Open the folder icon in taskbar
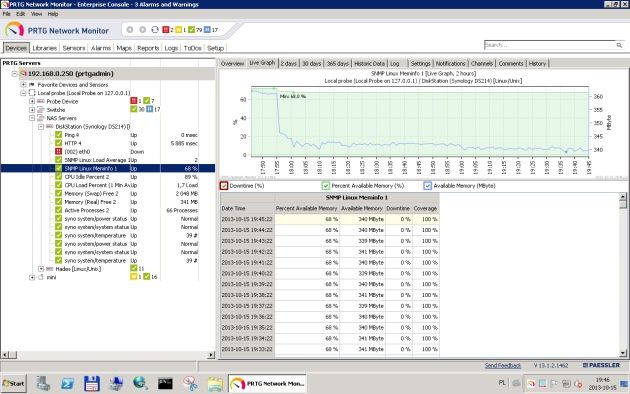Viewport: 630px width, 394px height. point(215,384)
